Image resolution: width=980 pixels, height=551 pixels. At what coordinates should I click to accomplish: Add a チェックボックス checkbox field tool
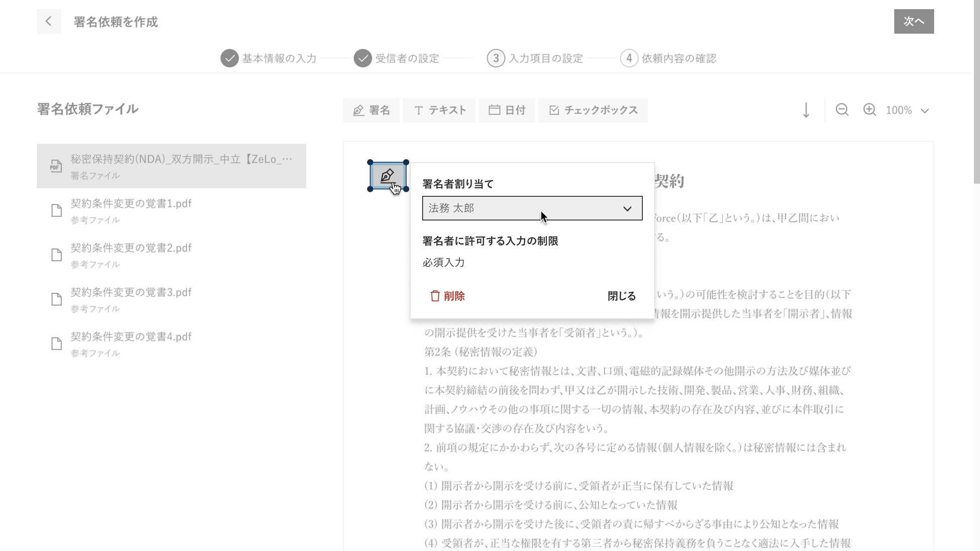pos(593,110)
